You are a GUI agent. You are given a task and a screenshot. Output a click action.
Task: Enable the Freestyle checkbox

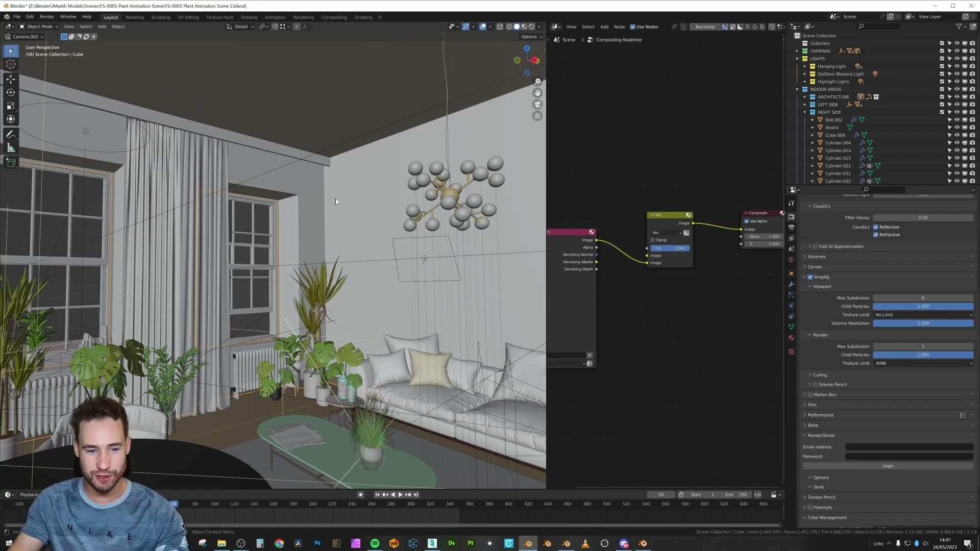pyautogui.click(x=810, y=508)
